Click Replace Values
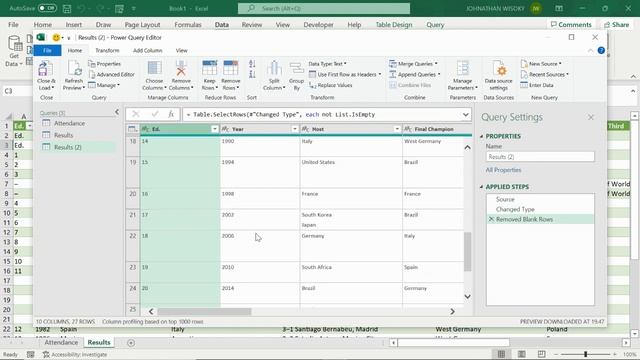This screenshot has width=640, height=360. (x=331, y=85)
